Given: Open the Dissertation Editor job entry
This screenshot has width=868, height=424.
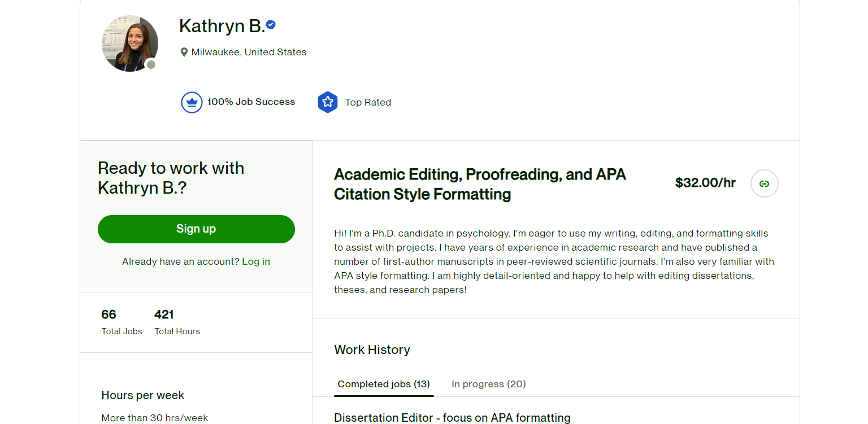Looking at the screenshot, I should [452, 418].
